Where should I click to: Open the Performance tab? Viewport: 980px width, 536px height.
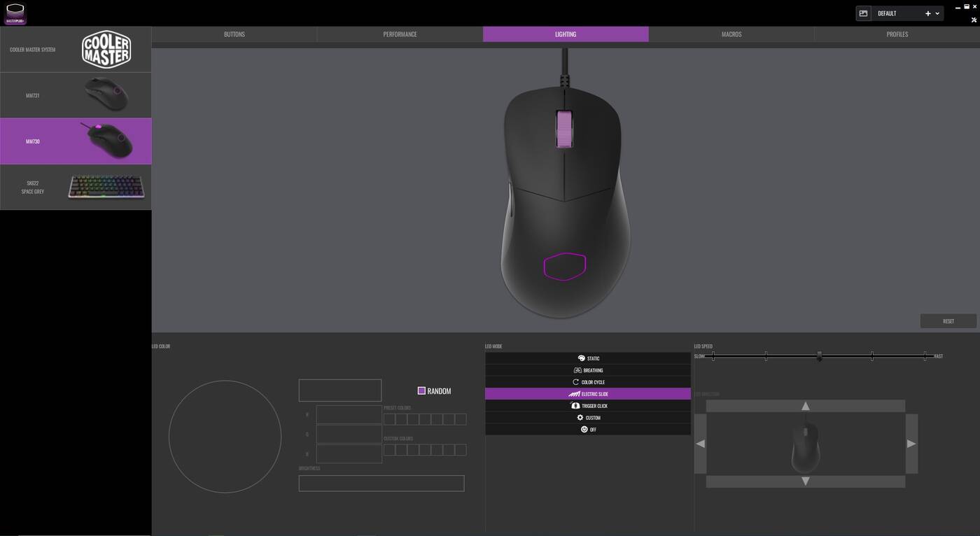(x=400, y=34)
